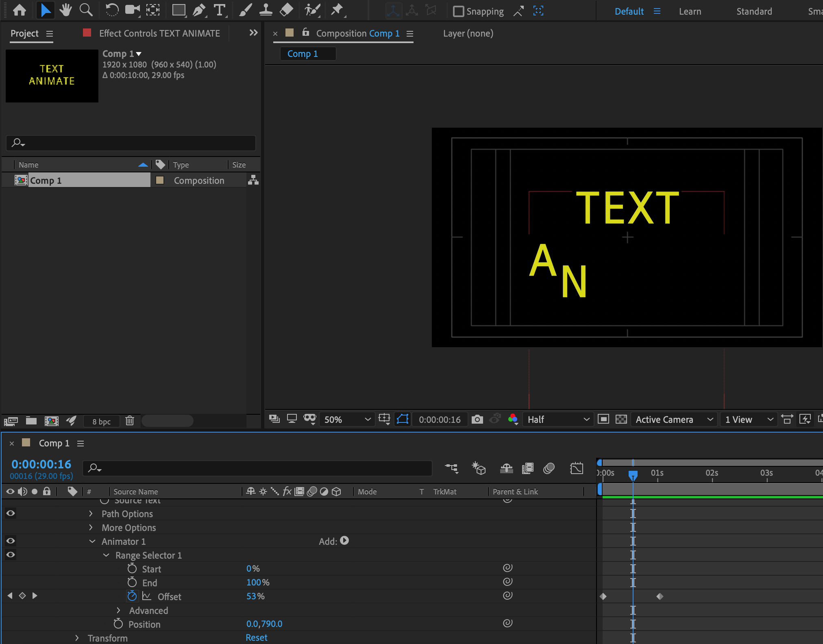Click the Take Snapshot camera icon
Image resolution: width=823 pixels, height=644 pixels.
[477, 419]
